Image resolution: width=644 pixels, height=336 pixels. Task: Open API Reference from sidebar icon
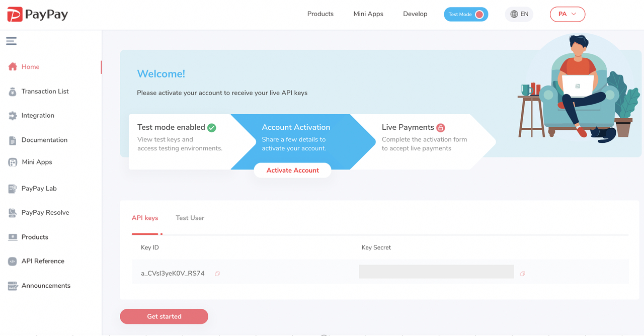pyautogui.click(x=13, y=262)
